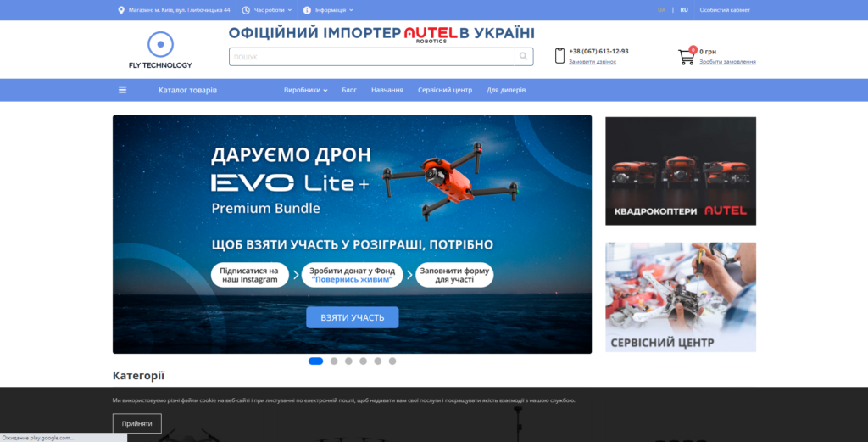868x442 pixels.
Task: Expand the Час роботи dropdown
Action: click(x=273, y=10)
